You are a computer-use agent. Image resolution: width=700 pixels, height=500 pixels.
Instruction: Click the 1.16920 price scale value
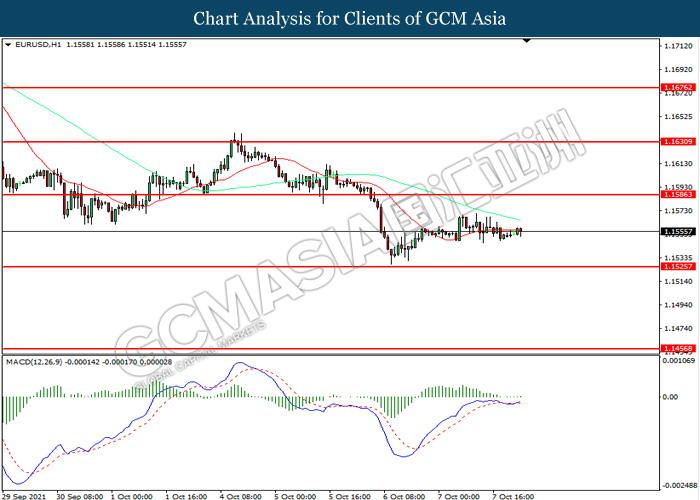678,70
